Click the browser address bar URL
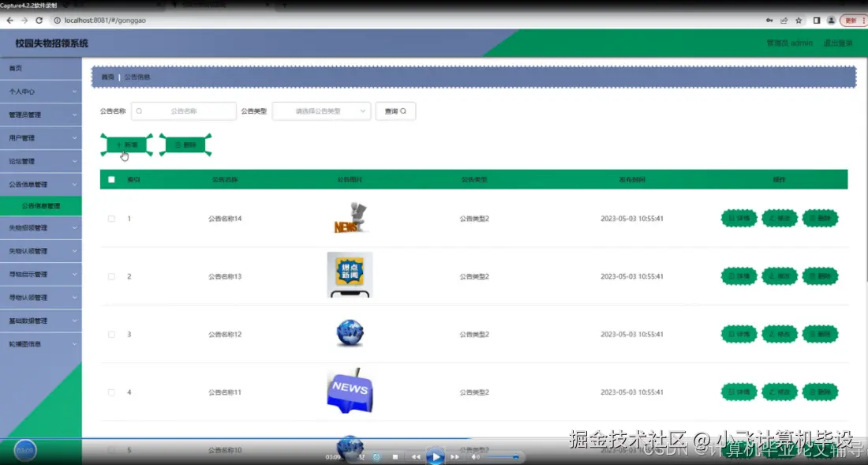Image resolution: width=868 pixels, height=465 pixels. click(105, 21)
